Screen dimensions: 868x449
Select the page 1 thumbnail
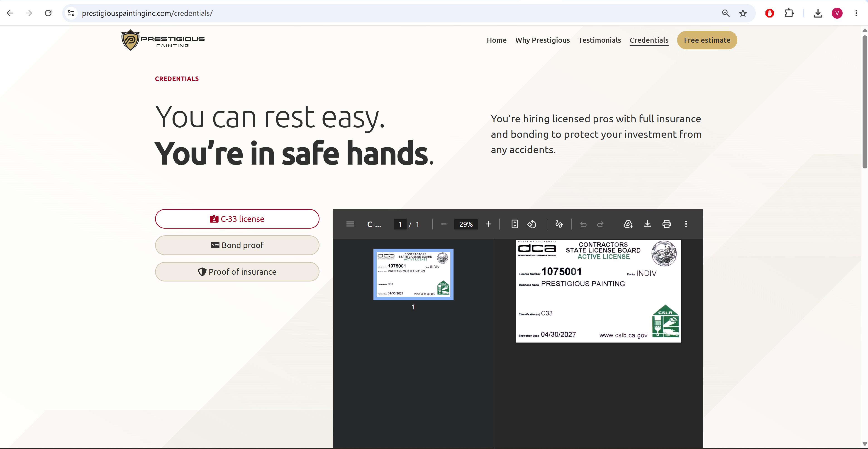(x=413, y=274)
